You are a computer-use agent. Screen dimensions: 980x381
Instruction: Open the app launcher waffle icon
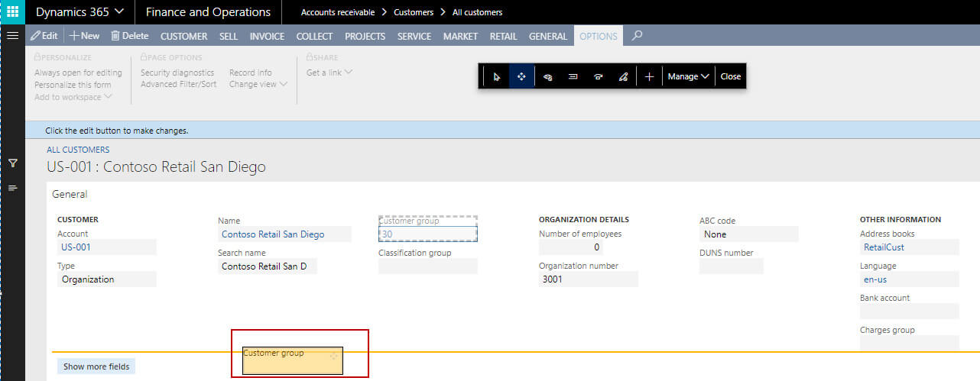click(12, 12)
